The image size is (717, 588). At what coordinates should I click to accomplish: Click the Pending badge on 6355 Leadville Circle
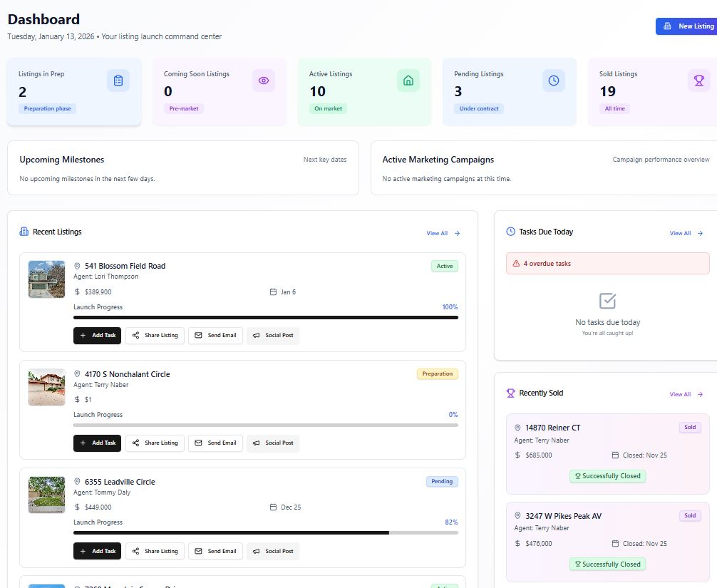point(442,482)
